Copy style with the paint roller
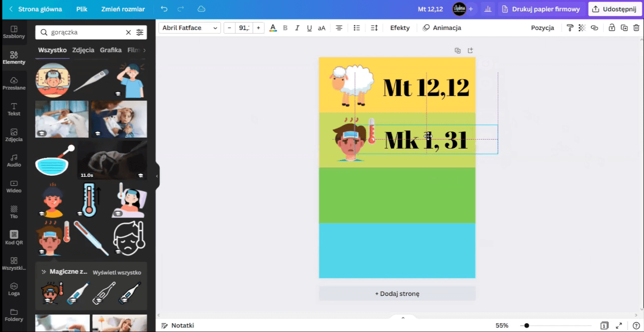This screenshot has height=332, width=644. tap(570, 28)
